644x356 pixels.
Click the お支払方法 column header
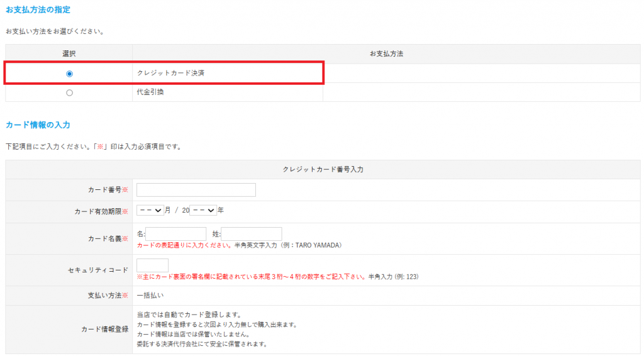(386, 54)
